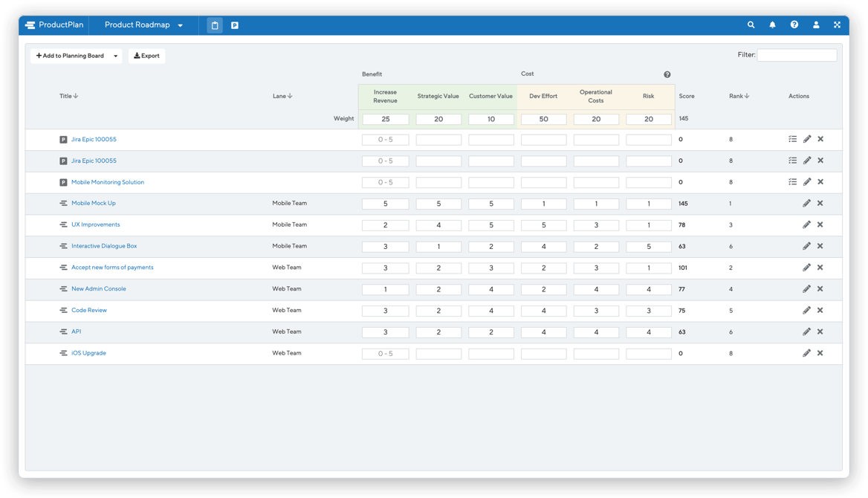868x498 pixels.
Task: Edit iOS Upgrade Increase Revenue score field
Action: [385, 354]
